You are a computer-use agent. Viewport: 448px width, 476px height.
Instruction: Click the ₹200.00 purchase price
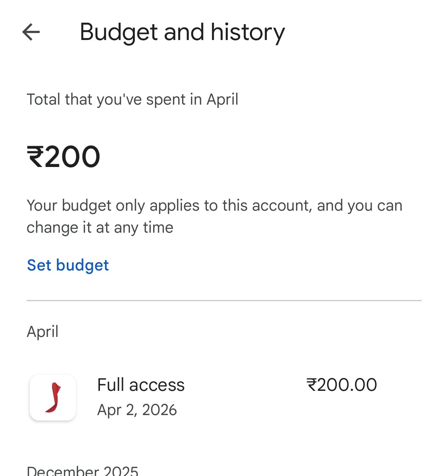342,385
